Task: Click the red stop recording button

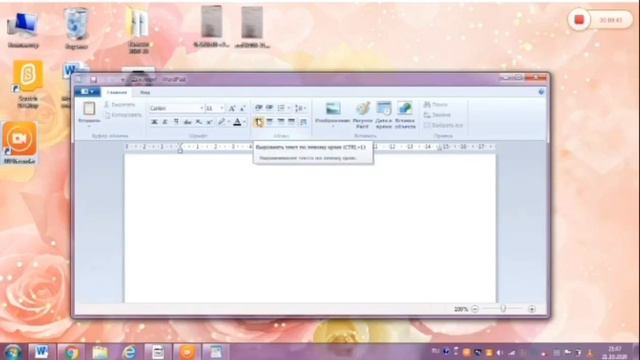Action: point(579,20)
